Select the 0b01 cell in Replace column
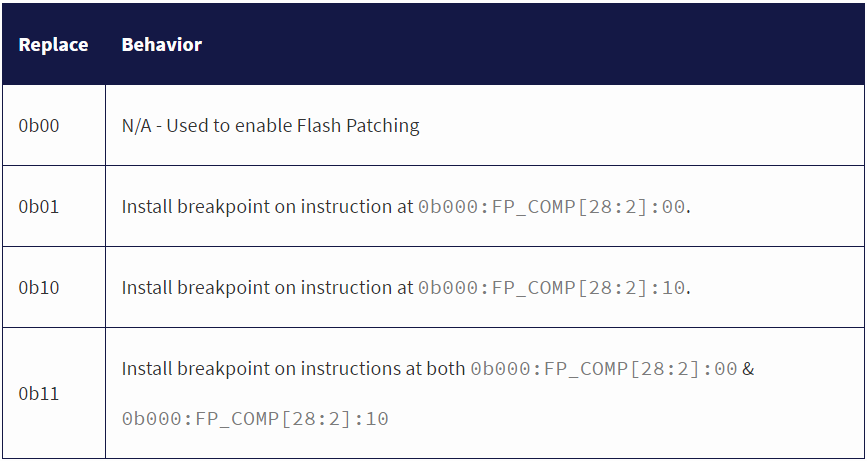The height and width of the screenshot is (461, 867). coord(39,207)
